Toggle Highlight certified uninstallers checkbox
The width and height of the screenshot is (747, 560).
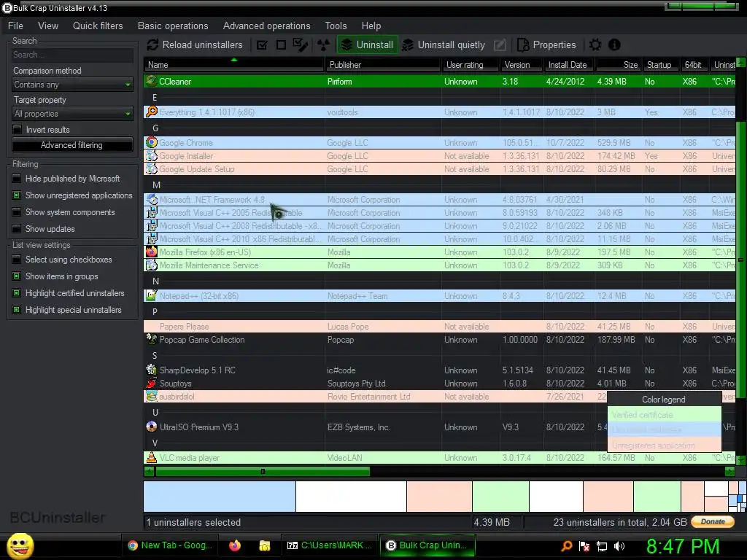click(17, 293)
